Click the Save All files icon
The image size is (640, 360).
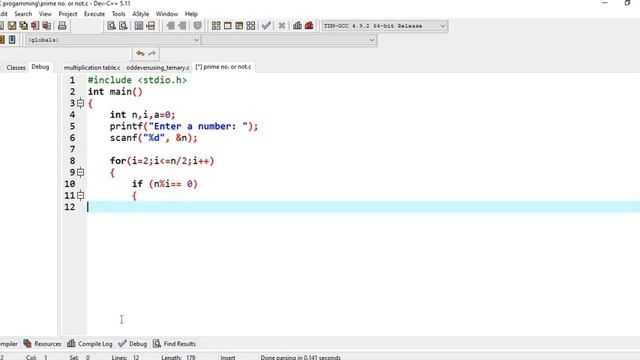coord(24,26)
